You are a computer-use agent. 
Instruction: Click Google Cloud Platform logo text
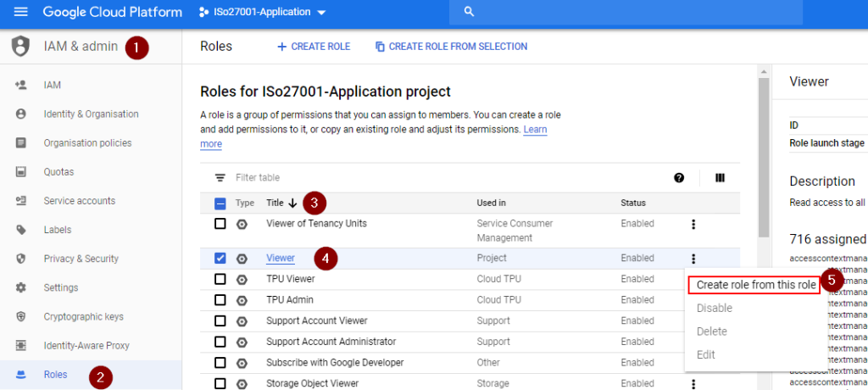(x=113, y=12)
